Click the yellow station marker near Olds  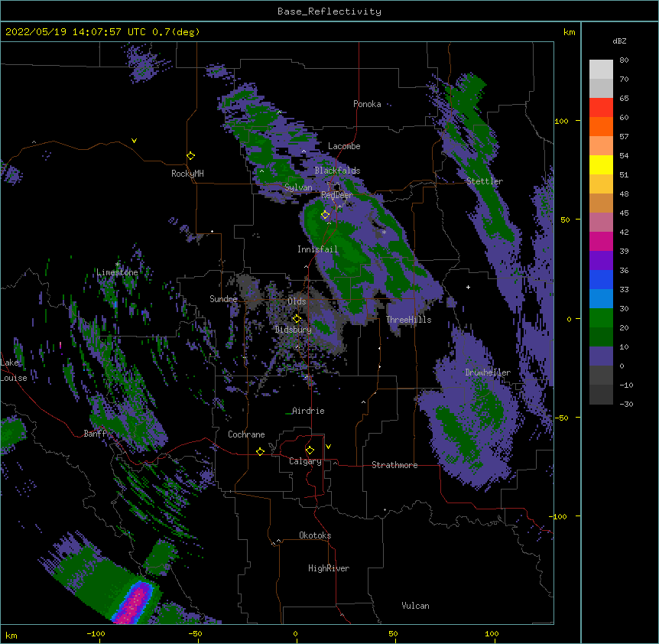pos(297,318)
